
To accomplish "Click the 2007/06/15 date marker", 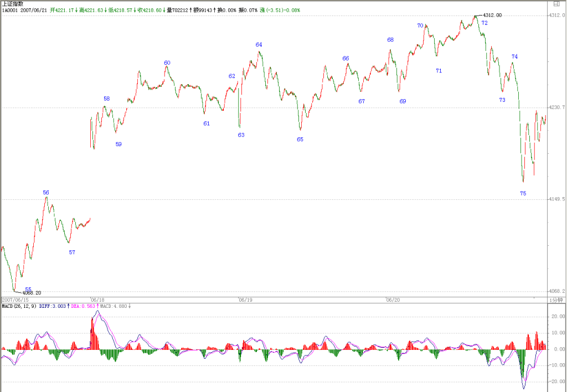I will [15, 300].
